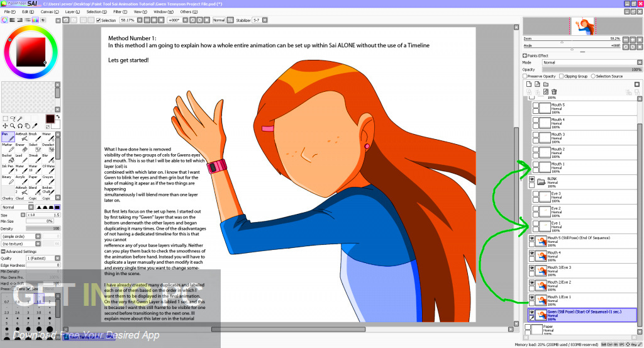Switch to the Eraser tool

[x=21, y=147]
